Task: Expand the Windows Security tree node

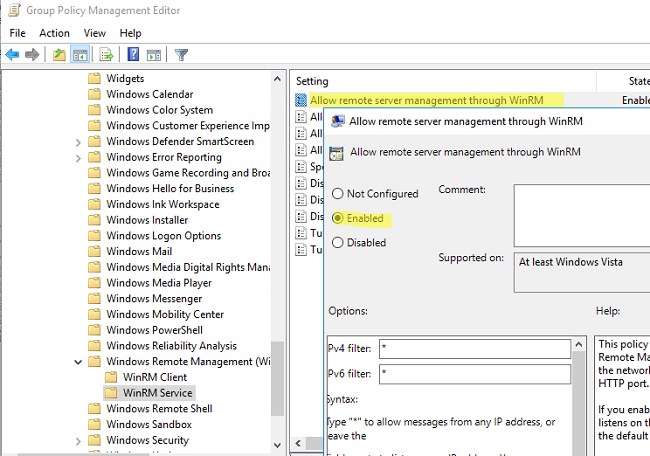Action: [x=78, y=441]
